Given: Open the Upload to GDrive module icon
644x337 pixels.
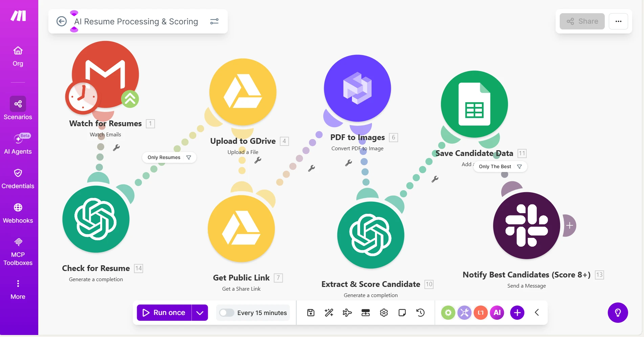Looking at the screenshot, I should click(x=243, y=92).
